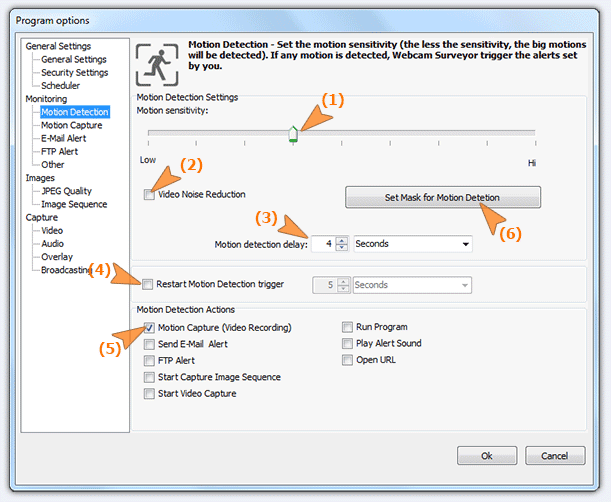The width and height of the screenshot is (611, 502).
Task: Click the restart trigger number field
Action: pyautogui.click(x=325, y=285)
